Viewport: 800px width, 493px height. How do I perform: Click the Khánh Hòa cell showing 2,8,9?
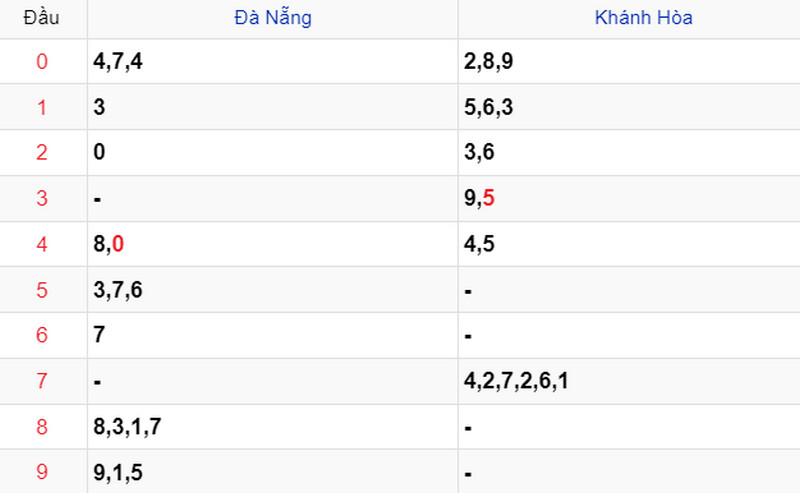629,62
